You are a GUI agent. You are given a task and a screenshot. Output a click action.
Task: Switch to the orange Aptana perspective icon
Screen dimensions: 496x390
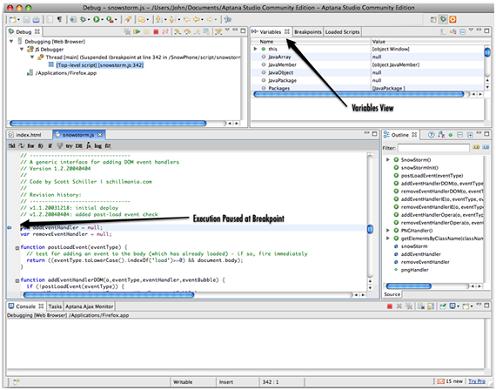coord(453,20)
